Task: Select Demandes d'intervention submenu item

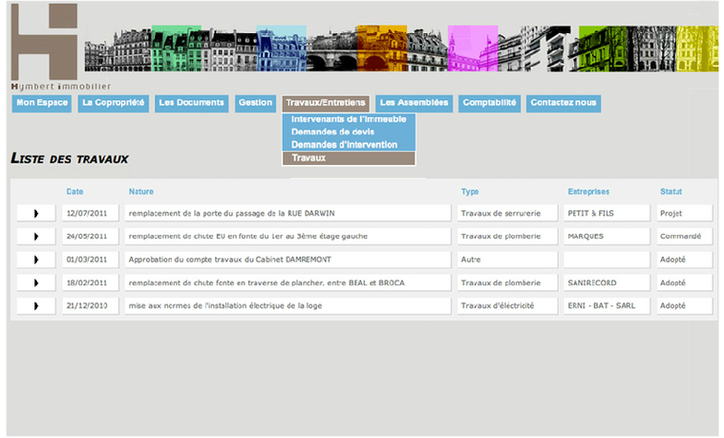Action: pyautogui.click(x=349, y=144)
